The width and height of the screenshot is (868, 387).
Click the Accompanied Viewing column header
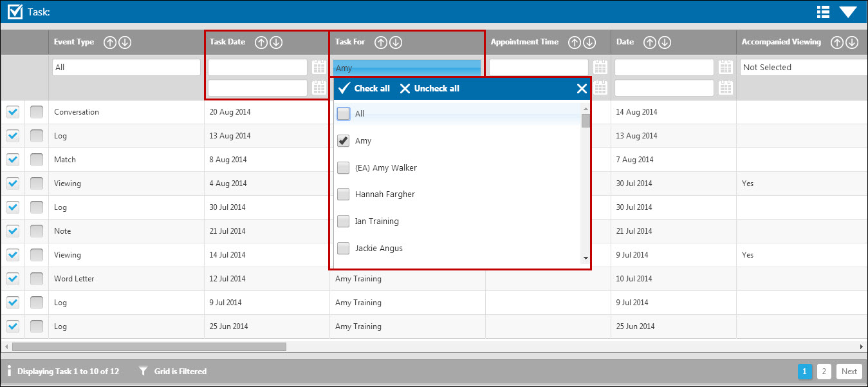tap(781, 42)
